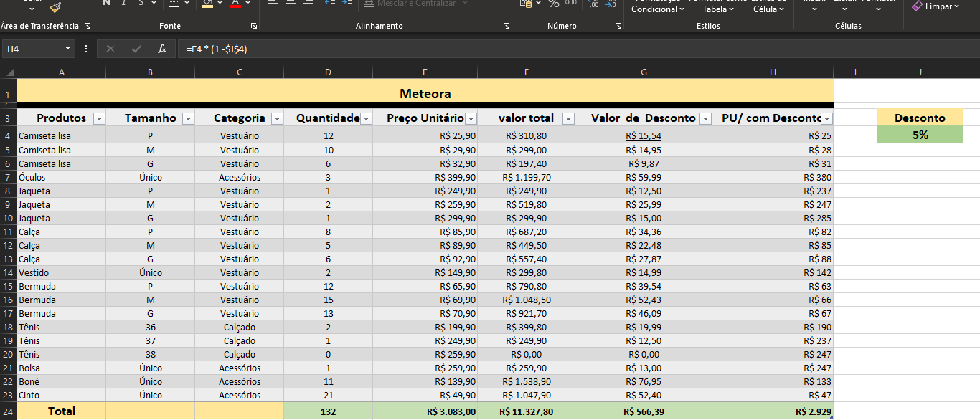Underline text with the S button
Image resolution: width=980 pixels, height=420 pixels.
tap(141, 4)
